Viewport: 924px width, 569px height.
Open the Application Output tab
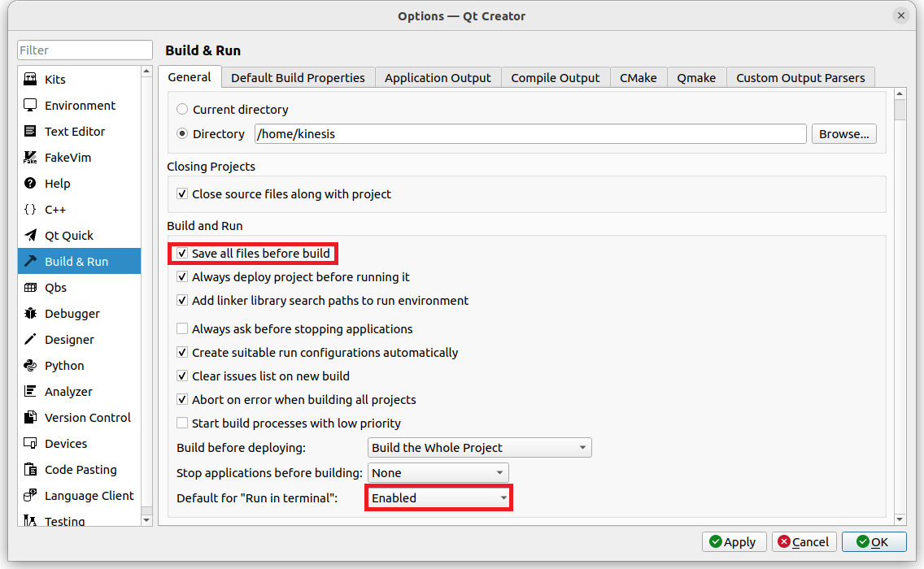438,78
